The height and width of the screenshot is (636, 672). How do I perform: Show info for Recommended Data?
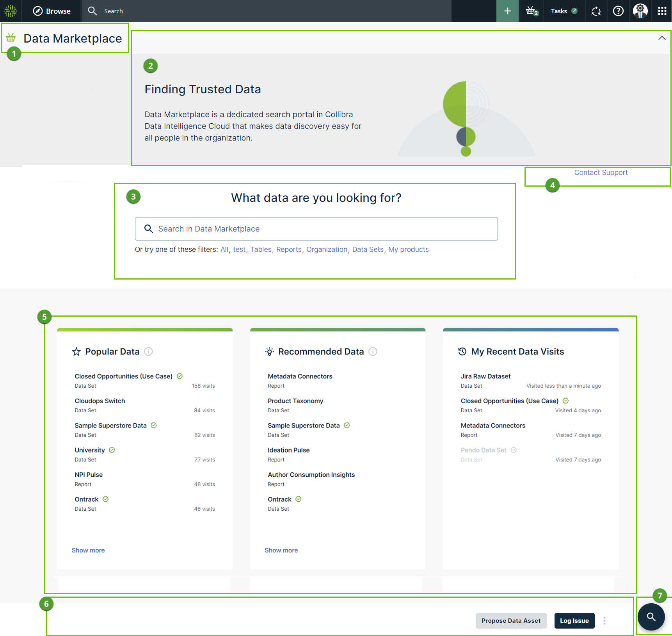373,351
